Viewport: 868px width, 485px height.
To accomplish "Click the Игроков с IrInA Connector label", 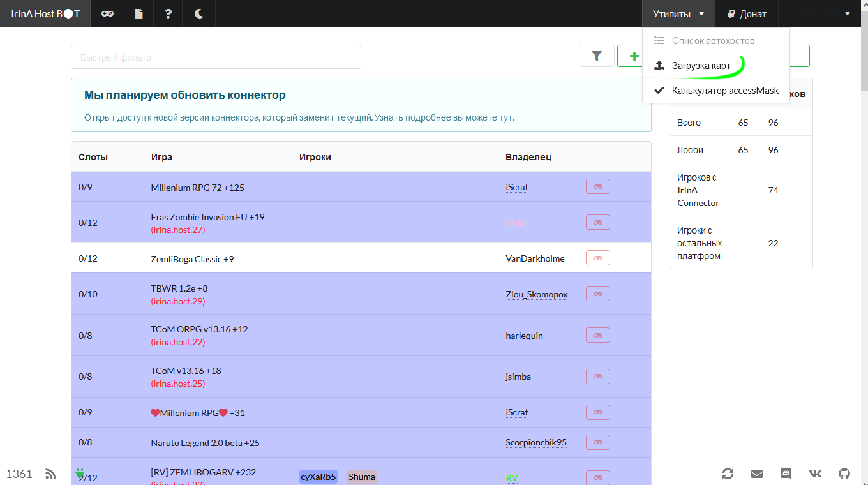I will [x=698, y=190].
